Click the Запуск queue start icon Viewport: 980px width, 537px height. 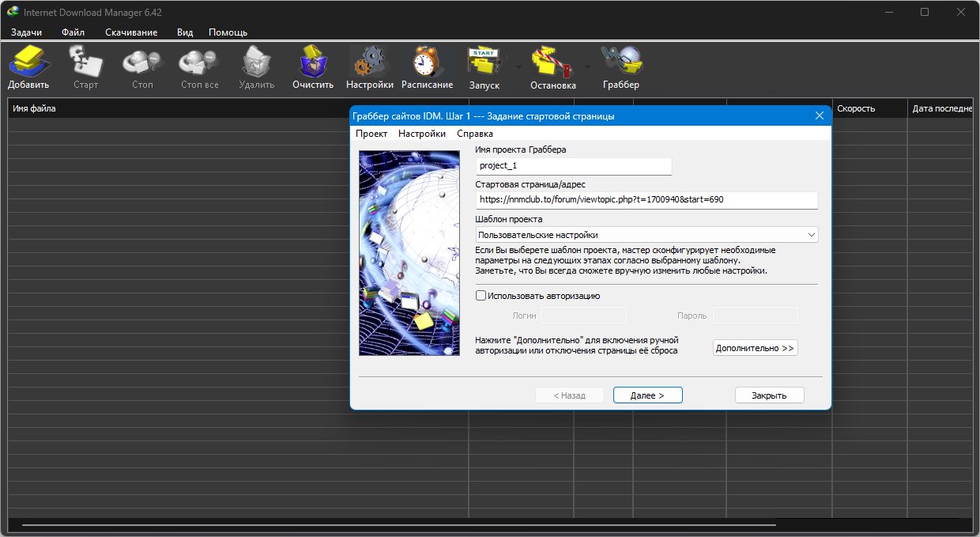pos(484,62)
